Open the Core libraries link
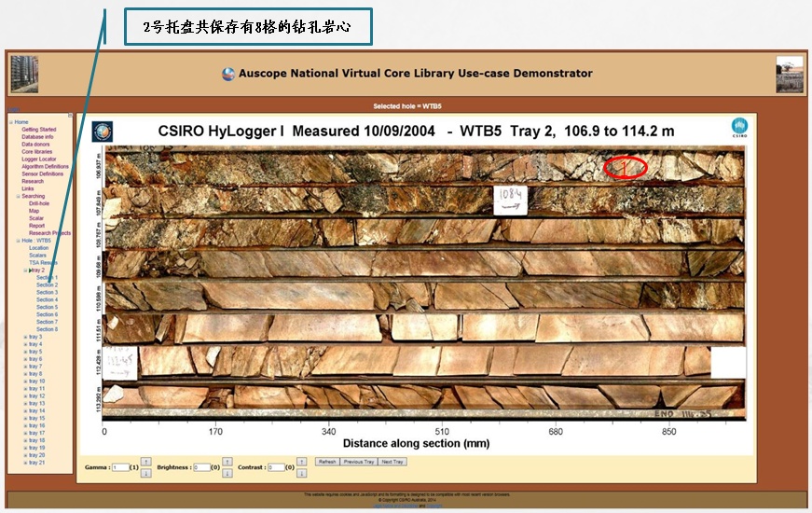The image size is (812, 513). [36, 152]
